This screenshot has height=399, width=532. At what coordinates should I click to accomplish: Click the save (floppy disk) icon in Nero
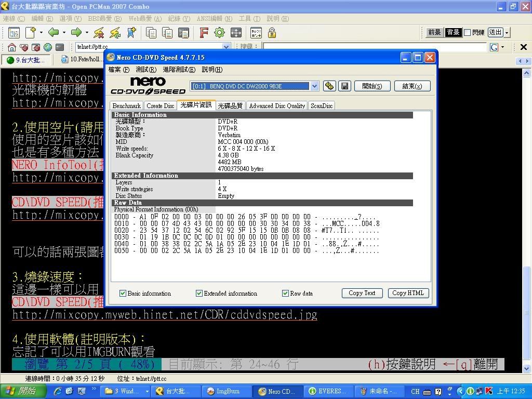coord(344,86)
